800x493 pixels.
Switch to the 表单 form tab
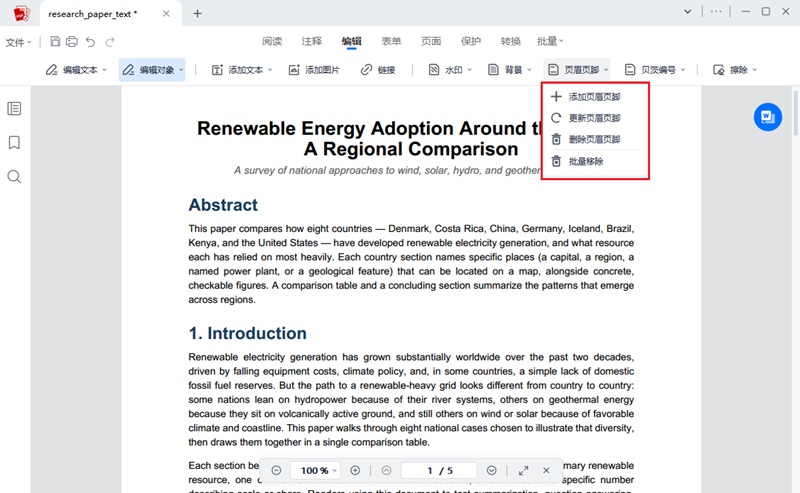point(391,41)
